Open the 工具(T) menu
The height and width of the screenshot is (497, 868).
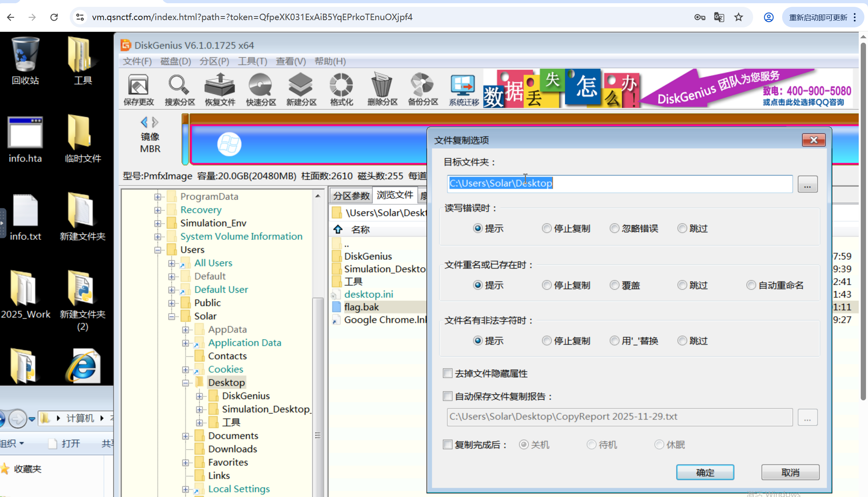coord(252,61)
